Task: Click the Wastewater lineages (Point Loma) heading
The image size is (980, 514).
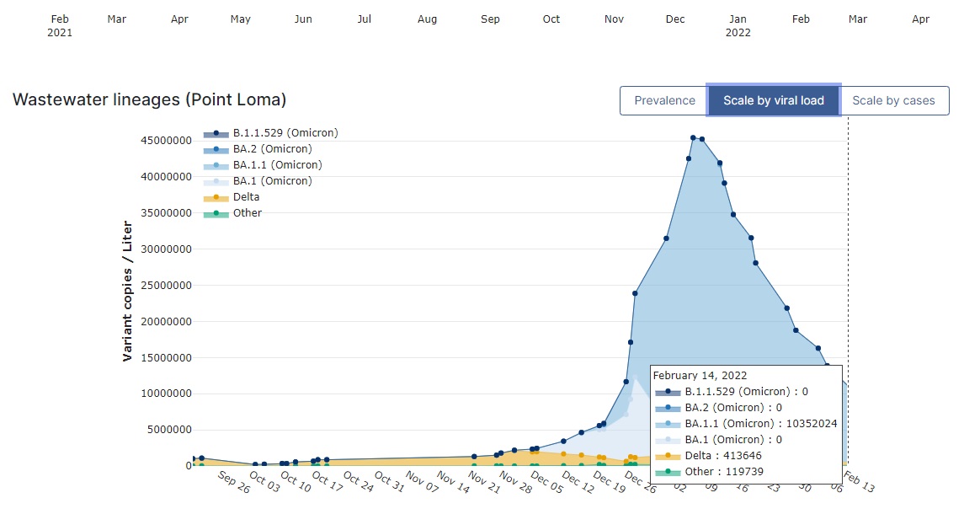Action: [x=149, y=99]
